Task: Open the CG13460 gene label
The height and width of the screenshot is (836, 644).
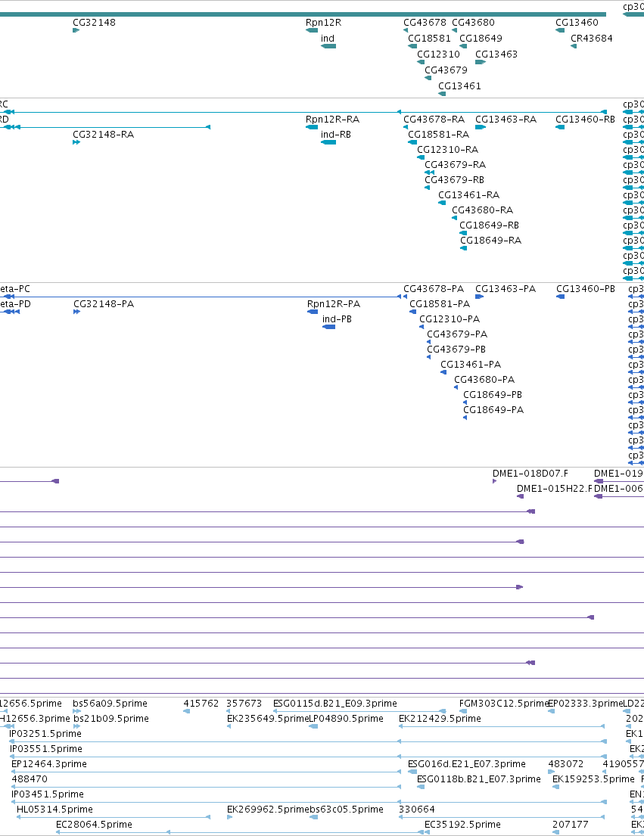Action: 577,23
